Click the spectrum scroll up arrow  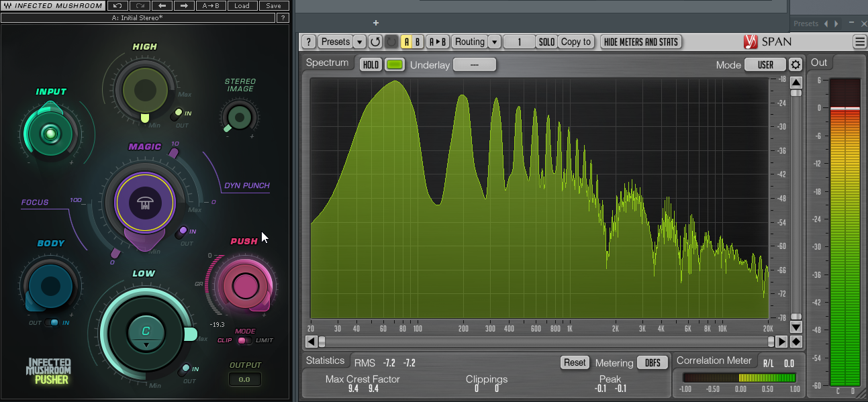tap(795, 83)
